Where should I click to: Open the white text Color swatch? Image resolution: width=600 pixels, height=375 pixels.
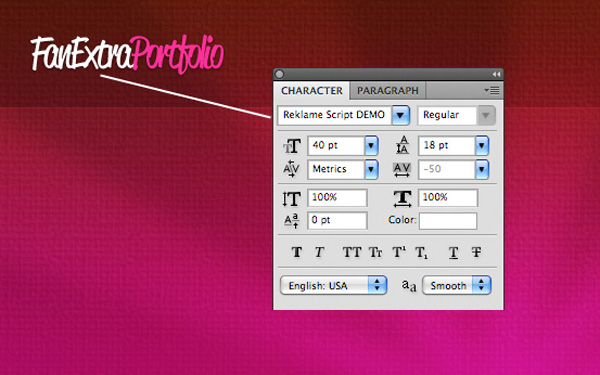point(448,221)
